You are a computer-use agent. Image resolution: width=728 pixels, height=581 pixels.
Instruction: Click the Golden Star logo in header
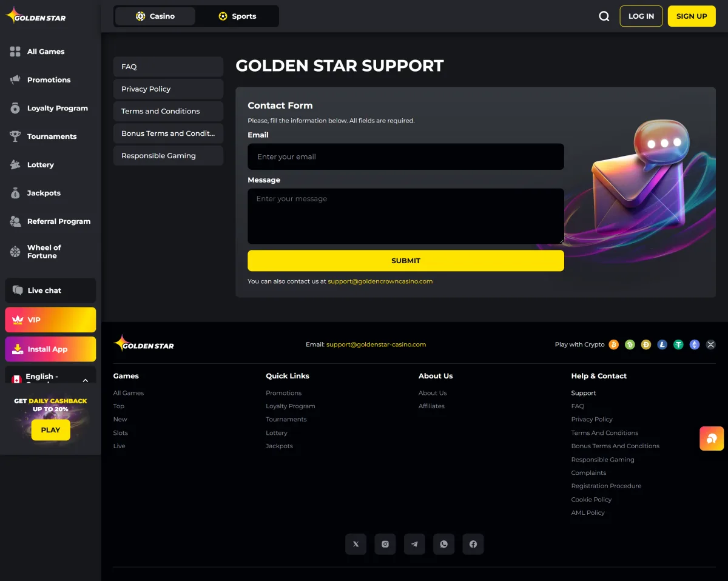(x=36, y=16)
